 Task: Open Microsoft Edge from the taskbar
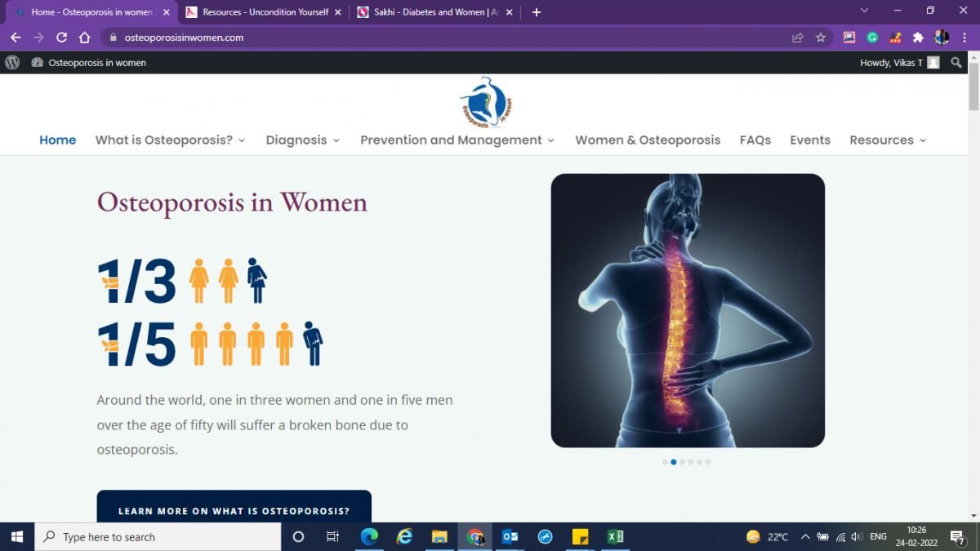(x=370, y=536)
